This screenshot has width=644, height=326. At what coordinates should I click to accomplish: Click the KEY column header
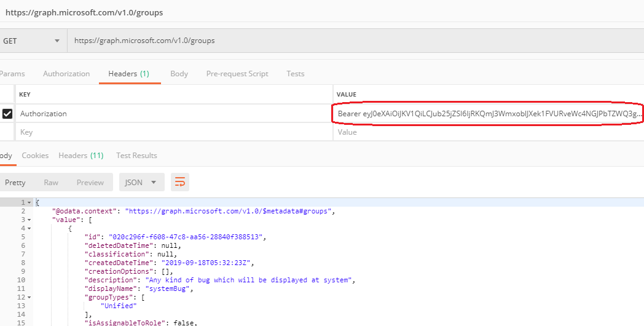click(25, 95)
